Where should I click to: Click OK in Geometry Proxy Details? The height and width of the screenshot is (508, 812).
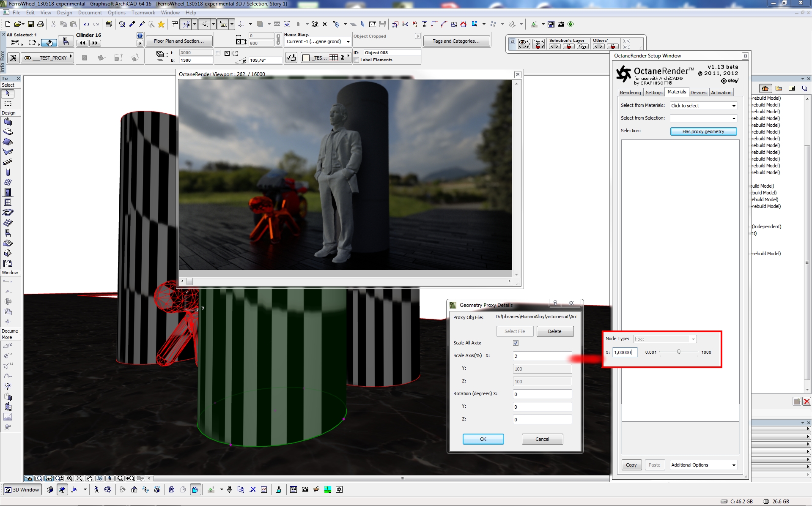click(483, 440)
